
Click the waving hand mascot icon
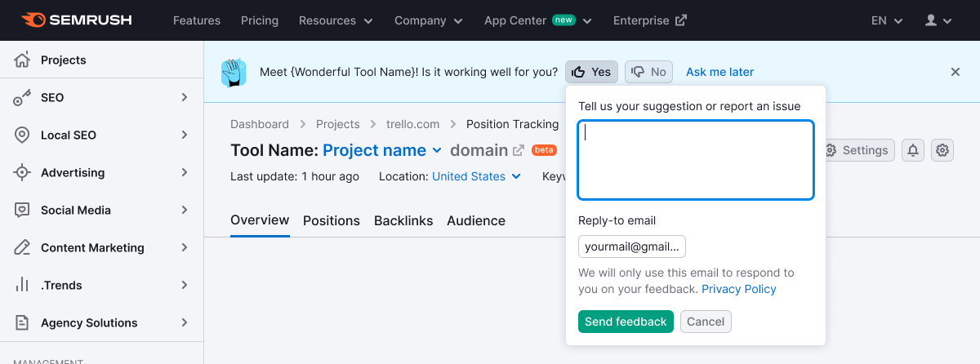(234, 73)
